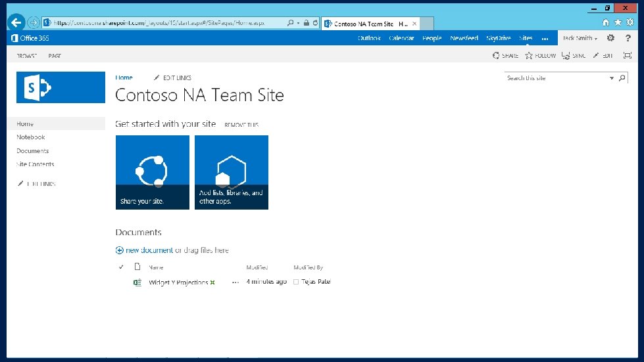Click EDIT LINKS in left navigation

(x=37, y=184)
